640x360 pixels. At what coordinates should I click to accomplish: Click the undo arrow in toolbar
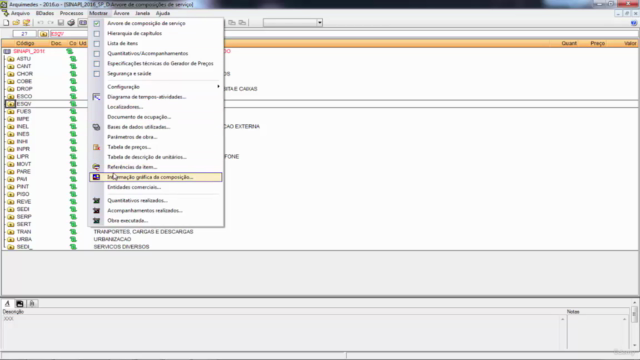[40, 23]
